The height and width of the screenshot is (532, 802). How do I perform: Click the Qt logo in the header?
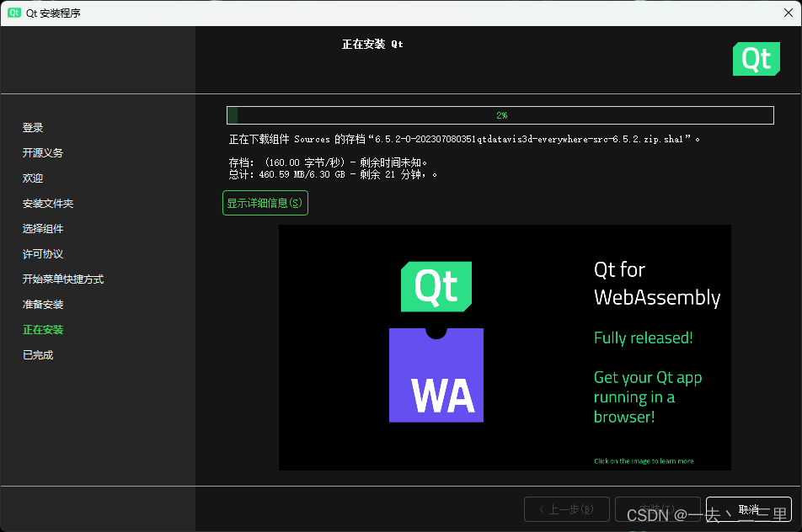click(x=756, y=59)
